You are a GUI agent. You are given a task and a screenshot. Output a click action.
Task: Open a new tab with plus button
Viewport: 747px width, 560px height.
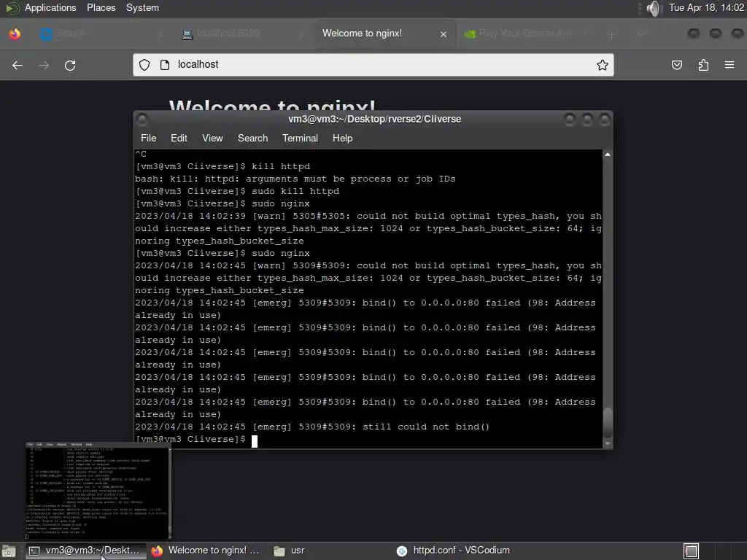coord(612,34)
